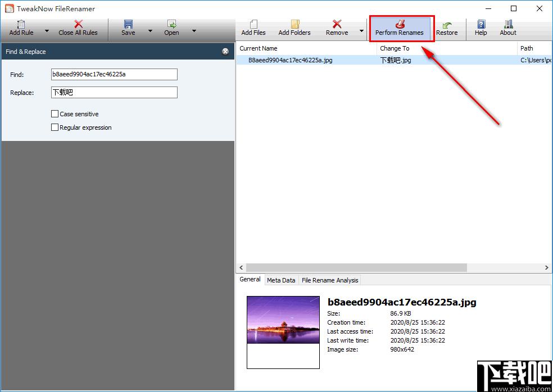Click the path cell starting with C:\Users
This screenshot has width=553, height=392.
[536, 60]
